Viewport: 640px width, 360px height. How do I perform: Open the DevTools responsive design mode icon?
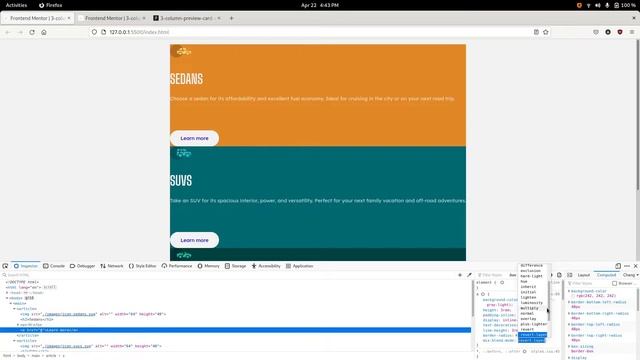pyautogui.click(x=618, y=266)
